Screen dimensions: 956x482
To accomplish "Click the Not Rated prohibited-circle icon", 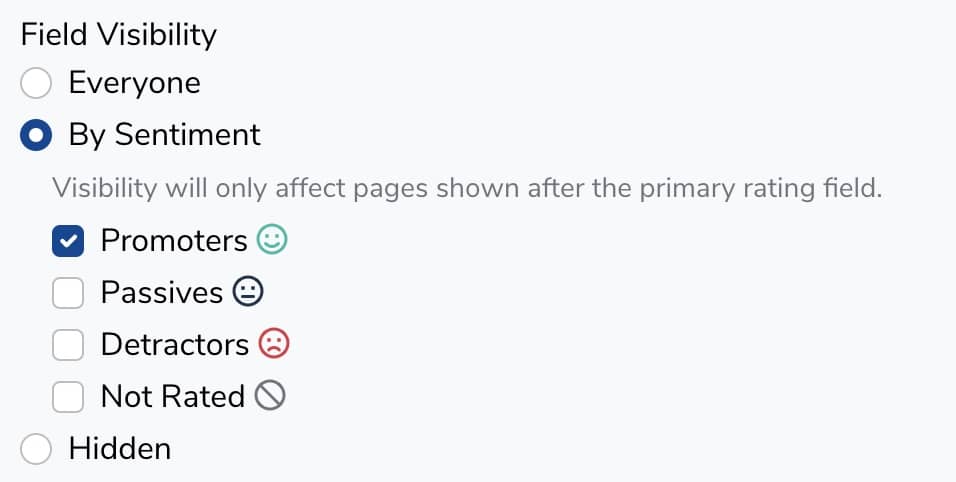I will click(x=271, y=396).
